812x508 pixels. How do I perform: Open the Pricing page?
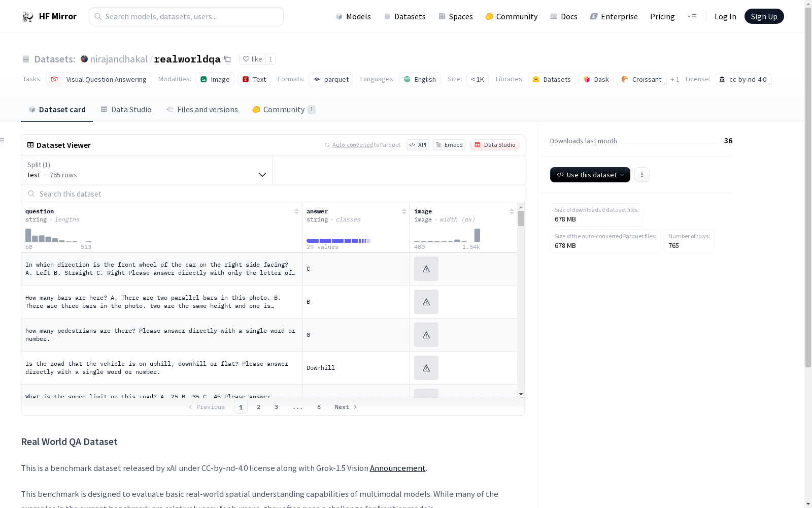pos(662,17)
